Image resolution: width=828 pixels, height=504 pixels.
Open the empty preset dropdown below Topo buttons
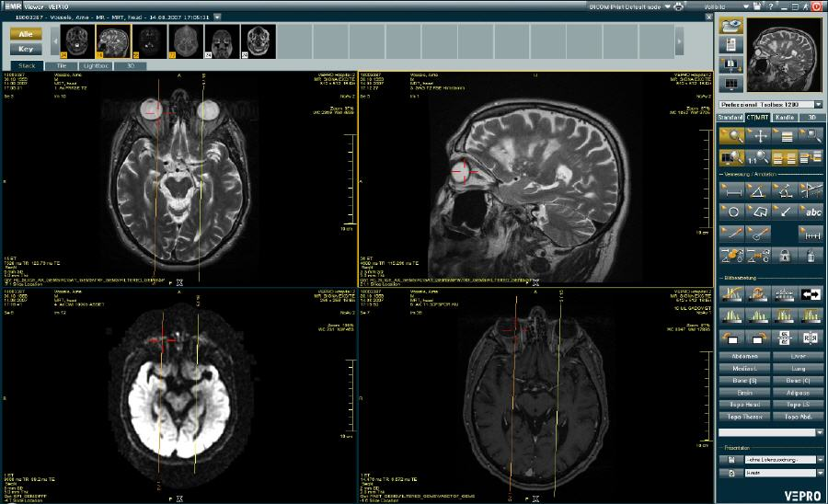point(820,433)
